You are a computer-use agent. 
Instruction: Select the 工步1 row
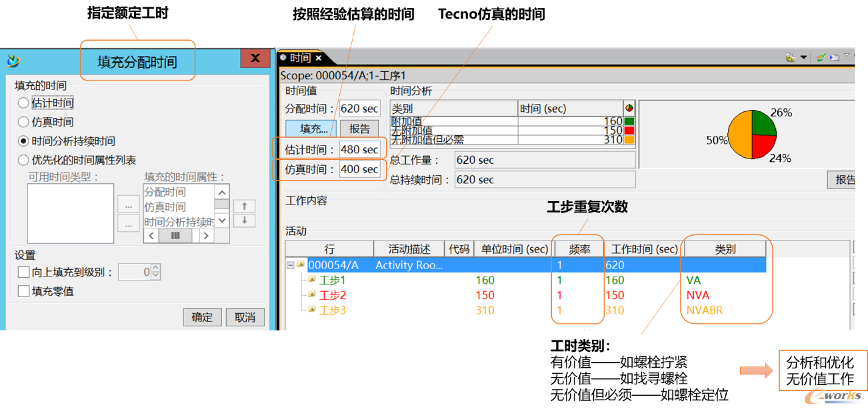click(x=526, y=280)
